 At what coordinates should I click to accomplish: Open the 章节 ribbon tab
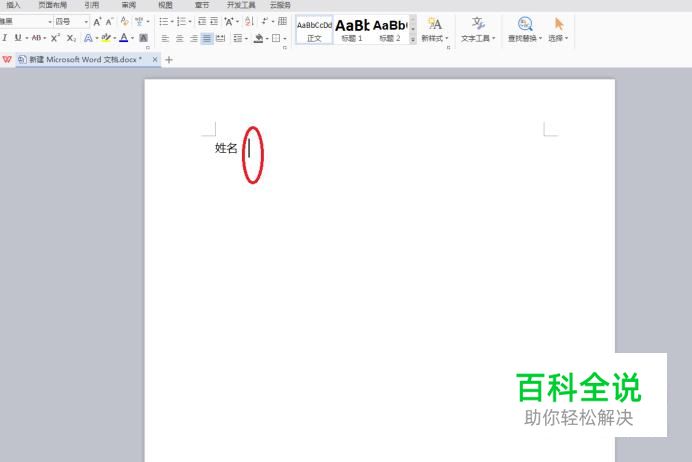click(202, 5)
